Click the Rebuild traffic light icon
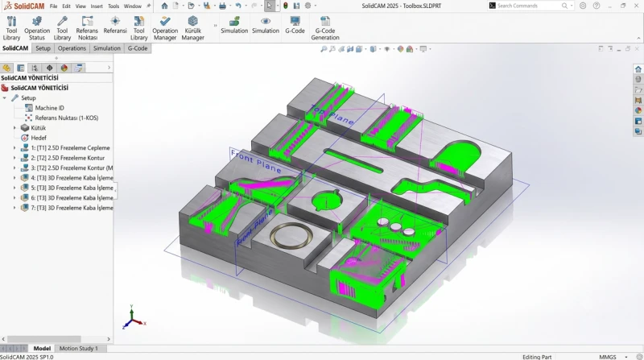644x360 pixels. click(x=286, y=6)
